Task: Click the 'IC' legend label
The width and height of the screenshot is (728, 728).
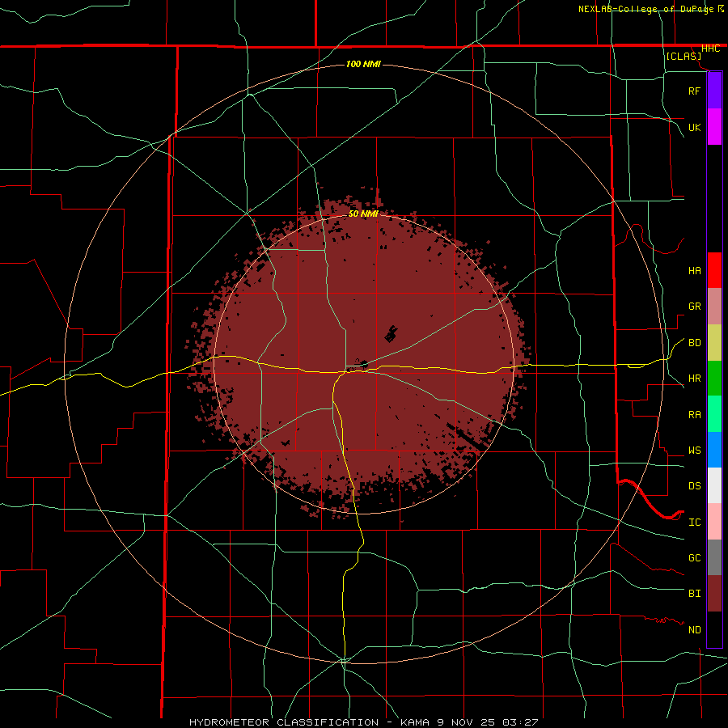Action: tap(694, 522)
